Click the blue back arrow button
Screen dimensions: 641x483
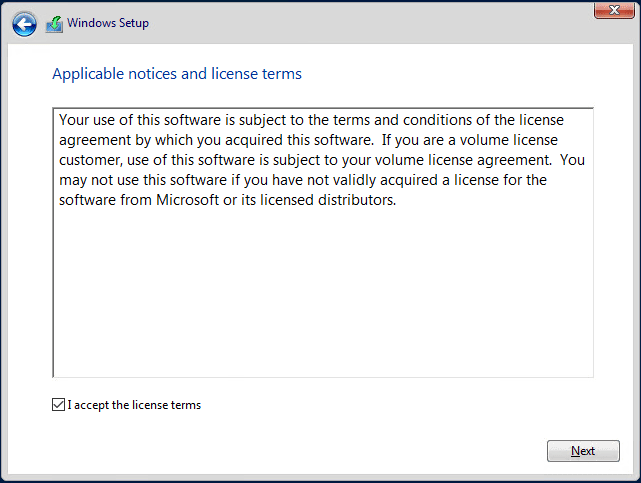[x=25, y=23]
